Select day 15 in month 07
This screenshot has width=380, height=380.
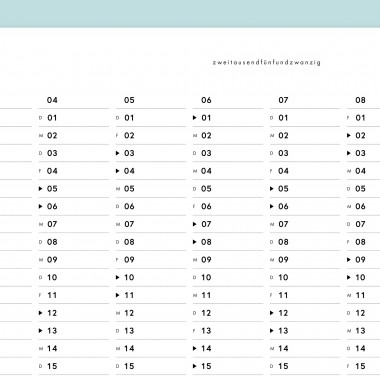[x=283, y=366]
